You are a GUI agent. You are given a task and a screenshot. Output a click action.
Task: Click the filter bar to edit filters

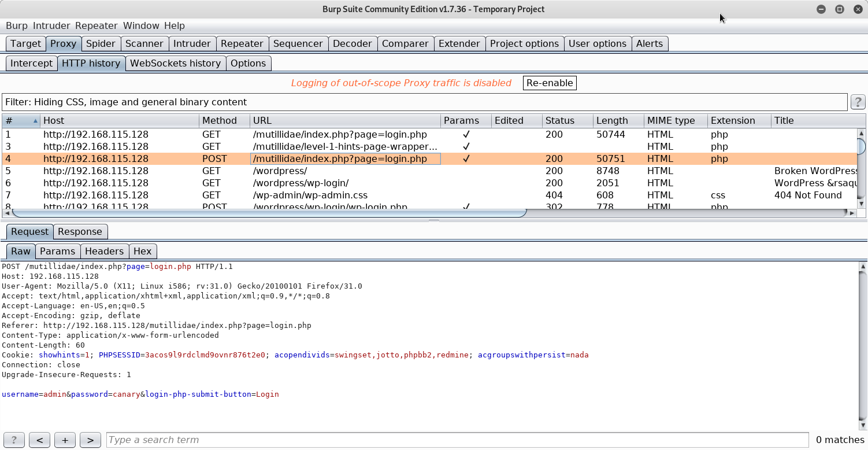pyautogui.click(x=425, y=102)
